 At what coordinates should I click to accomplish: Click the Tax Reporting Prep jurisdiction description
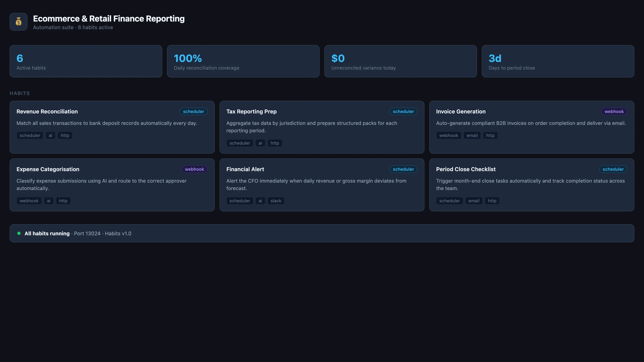[x=312, y=127]
